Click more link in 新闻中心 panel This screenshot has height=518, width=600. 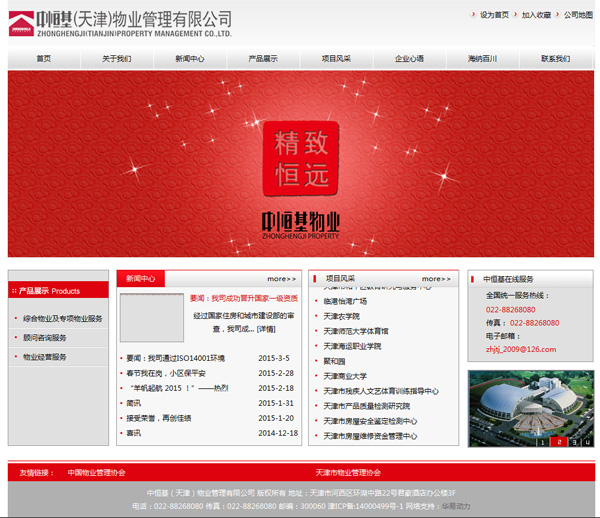[x=282, y=279]
